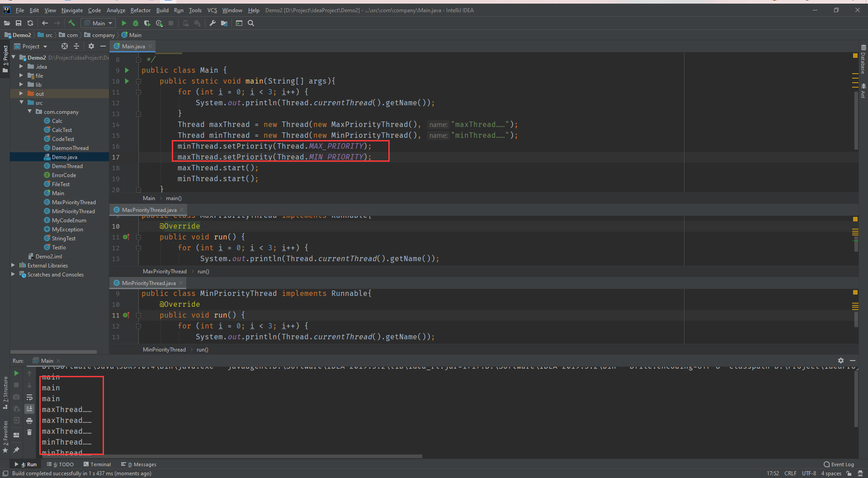Locate the opened file with the Project panel crosshair icon
This screenshot has width=868, height=478.
(x=65, y=46)
